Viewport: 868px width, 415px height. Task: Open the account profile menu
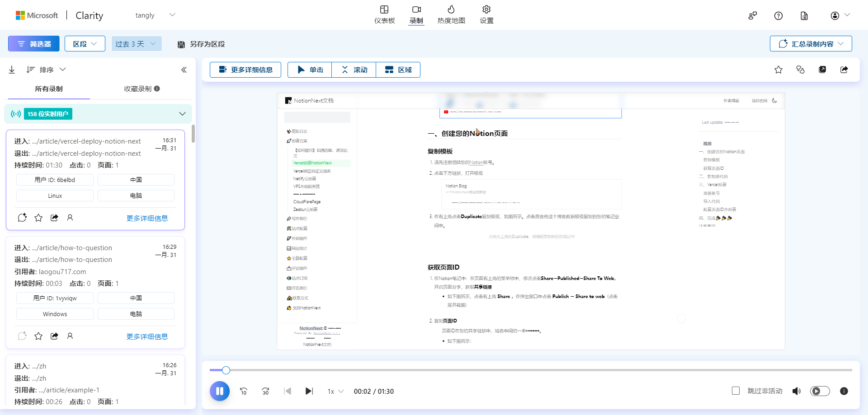[840, 16]
